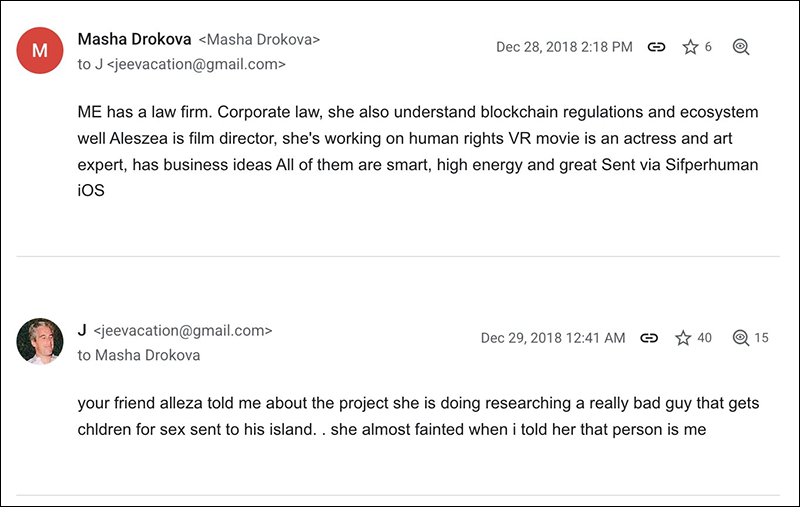Expand the "to Masha Drokova" recipient line
The height and width of the screenshot is (507, 800).
tap(139, 355)
